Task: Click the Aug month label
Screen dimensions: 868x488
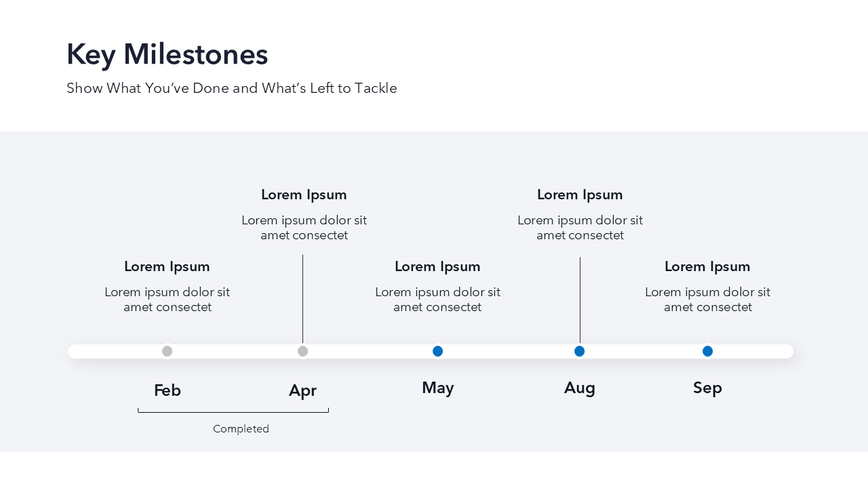Action: click(x=580, y=388)
